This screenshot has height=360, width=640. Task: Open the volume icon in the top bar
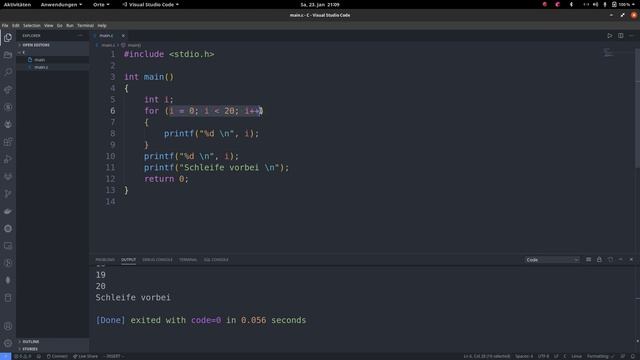[x=595, y=4]
